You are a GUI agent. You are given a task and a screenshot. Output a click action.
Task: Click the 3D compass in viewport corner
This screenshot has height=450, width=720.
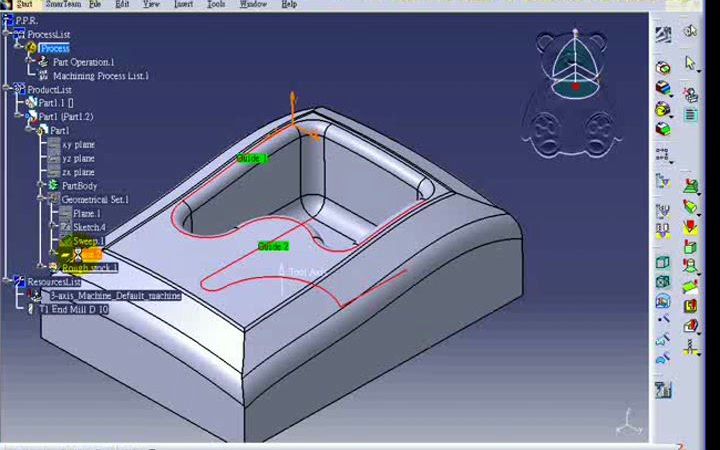click(x=576, y=65)
